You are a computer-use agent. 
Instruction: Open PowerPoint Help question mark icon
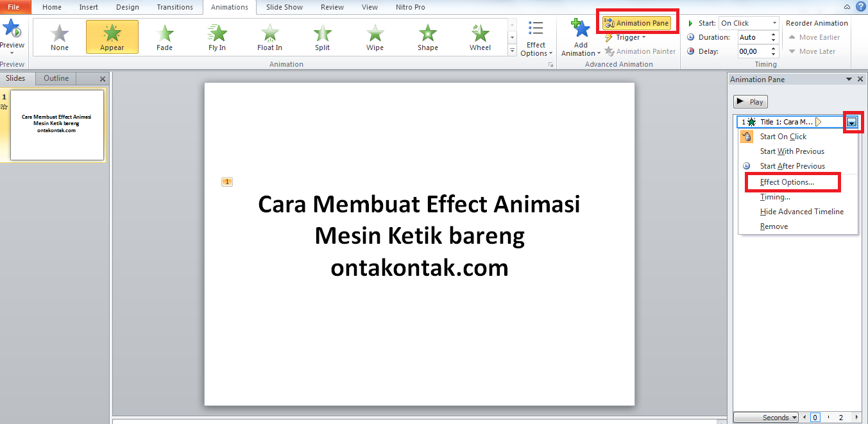pyautogui.click(x=860, y=6)
